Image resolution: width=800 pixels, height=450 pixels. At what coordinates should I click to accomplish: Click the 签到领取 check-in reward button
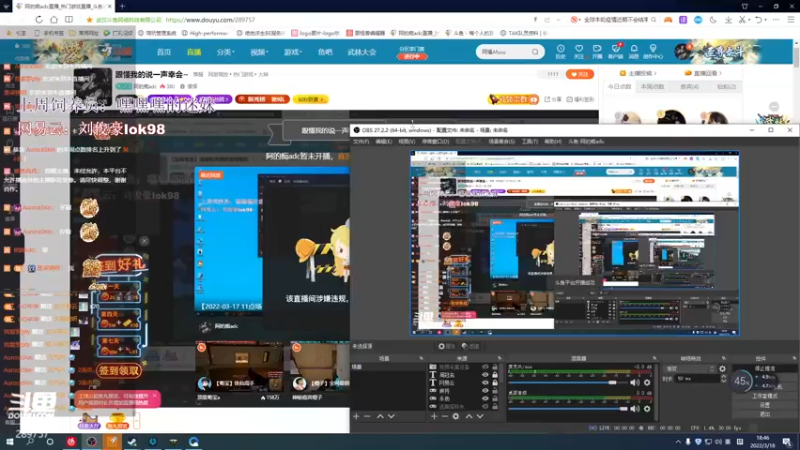(x=119, y=371)
